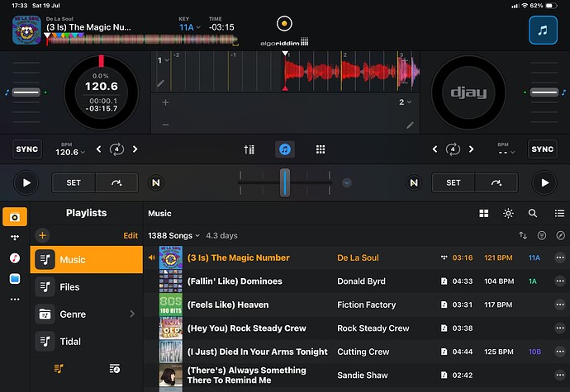The image size is (570, 392).
Task: Add new playlist with plus button
Action: (x=42, y=235)
